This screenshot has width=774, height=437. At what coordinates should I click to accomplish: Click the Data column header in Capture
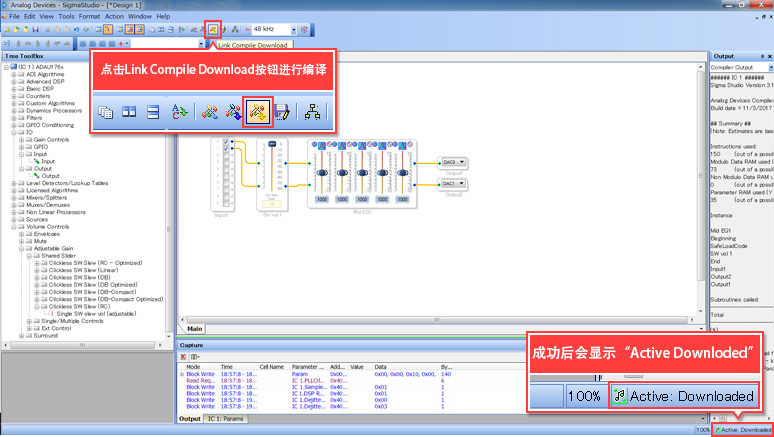(381, 367)
